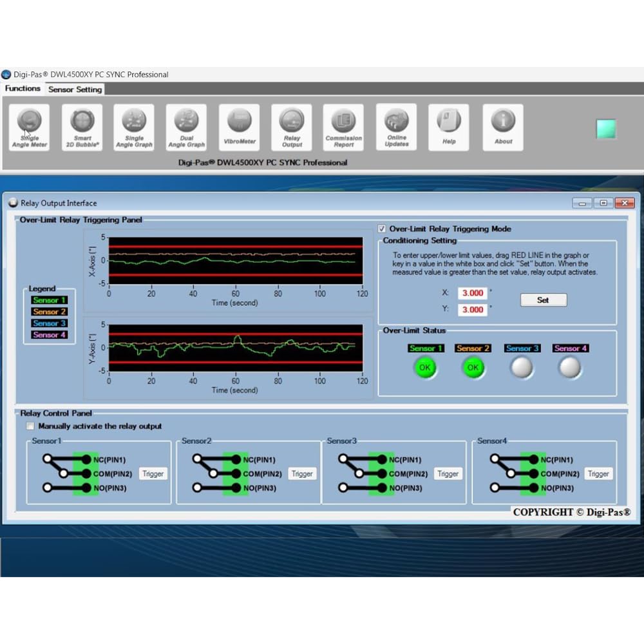The width and height of the screenshot is (644, 644).
Task: Switch to the Functions tab
Action: pyautogui.click(x=23, y=88)
